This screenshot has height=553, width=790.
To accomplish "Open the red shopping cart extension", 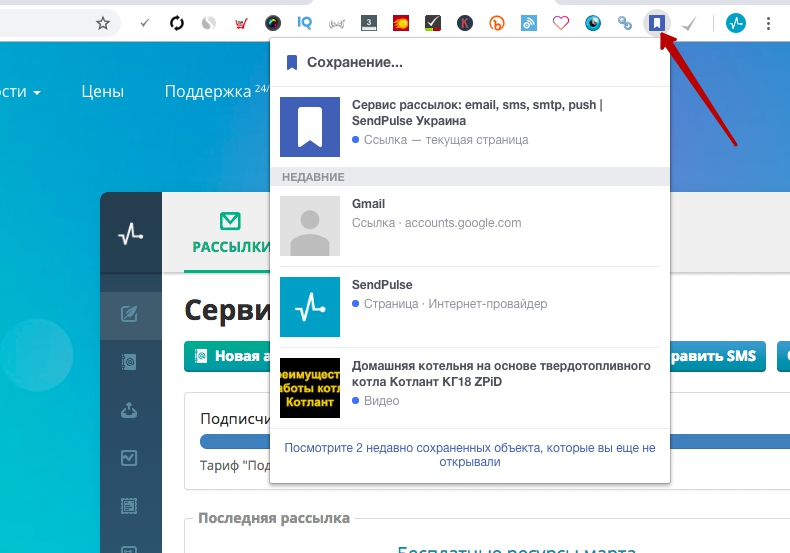I will coord(241,23).
